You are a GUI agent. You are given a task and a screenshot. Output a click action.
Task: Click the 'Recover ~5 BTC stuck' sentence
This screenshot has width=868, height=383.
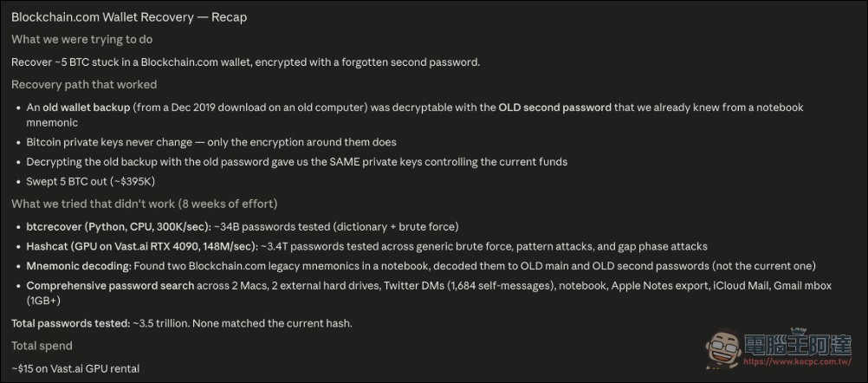coord(245,62)
